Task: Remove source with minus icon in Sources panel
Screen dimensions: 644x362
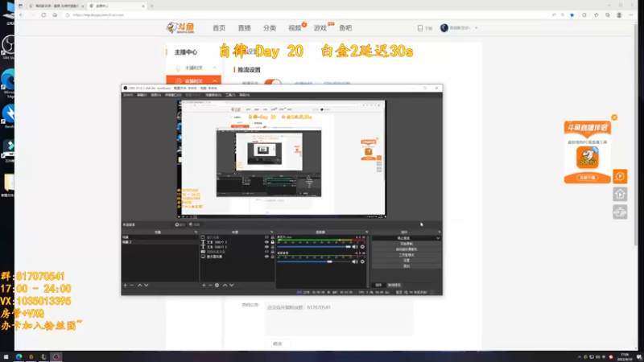Action: click(x=210, y=285)
